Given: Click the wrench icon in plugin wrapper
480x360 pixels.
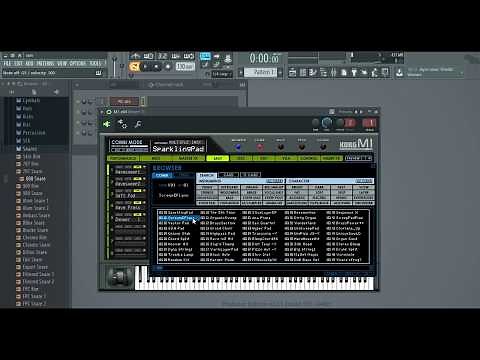Looking at the screenshot, I should [137, 124].
